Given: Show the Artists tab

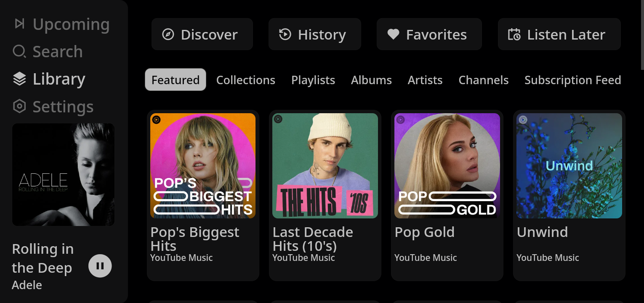Looking at the screenshot, I should coord(425,80).
